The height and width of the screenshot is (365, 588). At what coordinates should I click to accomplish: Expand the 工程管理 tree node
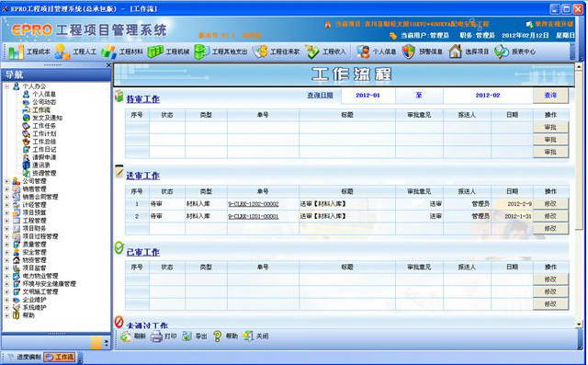coord(6,221)
